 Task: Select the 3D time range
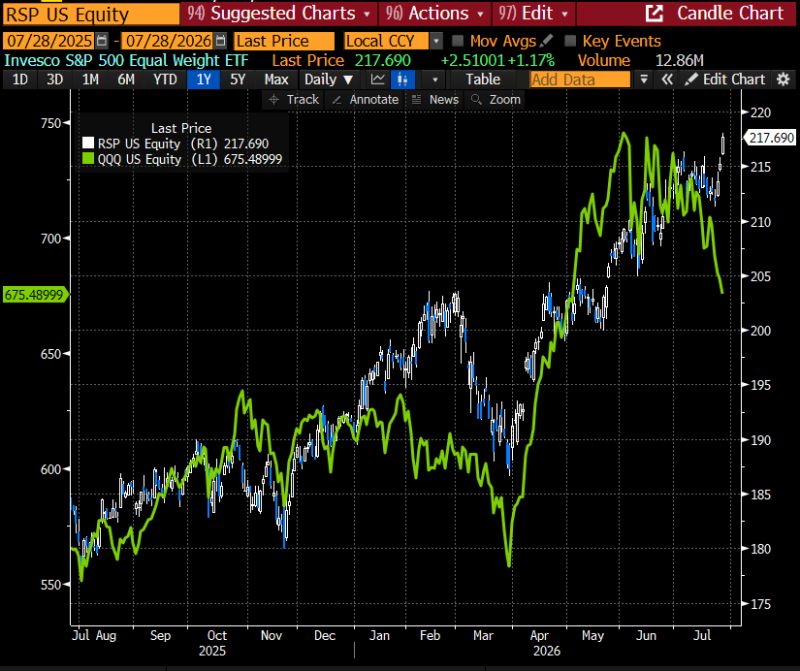coord(55,80)
